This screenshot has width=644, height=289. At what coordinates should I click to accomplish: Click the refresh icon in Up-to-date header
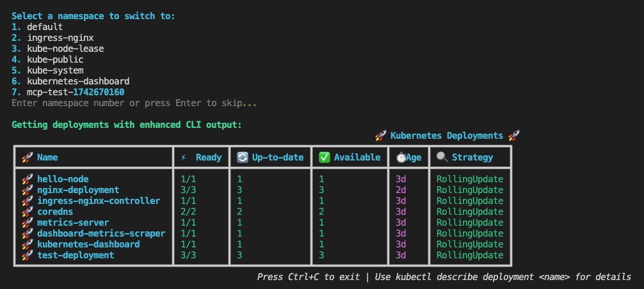243,157
